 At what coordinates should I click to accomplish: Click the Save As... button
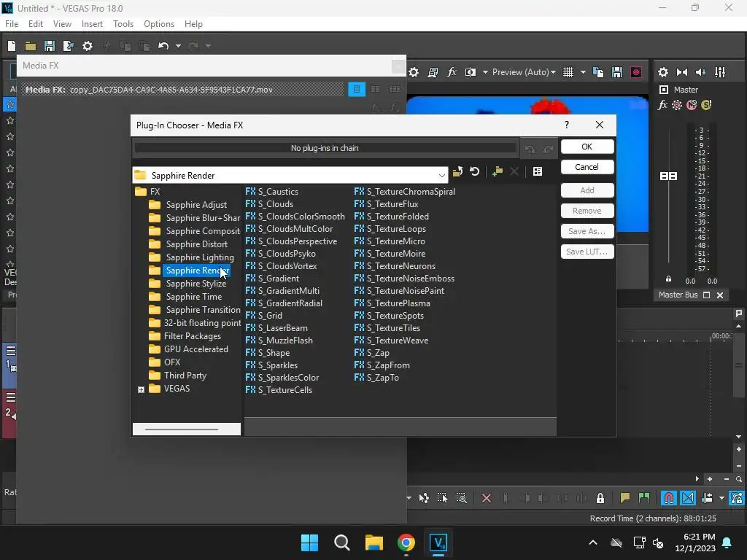pos(587,231)
